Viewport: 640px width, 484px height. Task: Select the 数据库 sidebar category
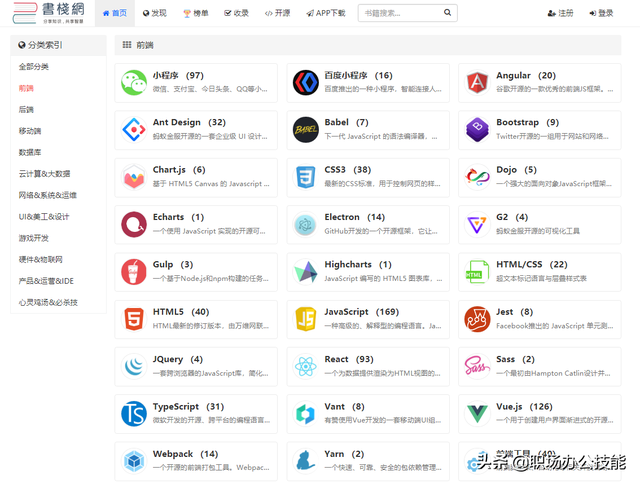[x=30, y=152]
